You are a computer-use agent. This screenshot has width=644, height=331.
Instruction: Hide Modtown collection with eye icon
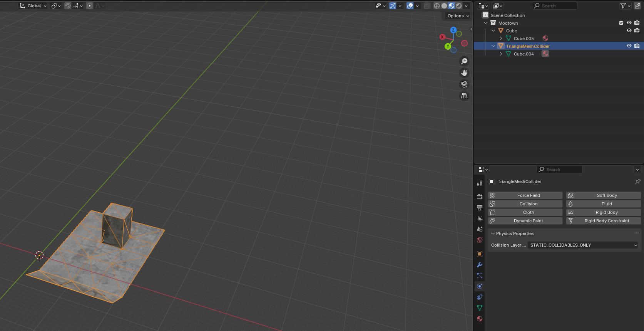(629, 23)
